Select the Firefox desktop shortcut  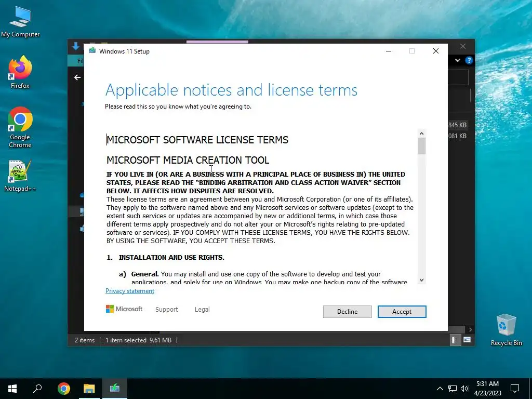(20, 72)
